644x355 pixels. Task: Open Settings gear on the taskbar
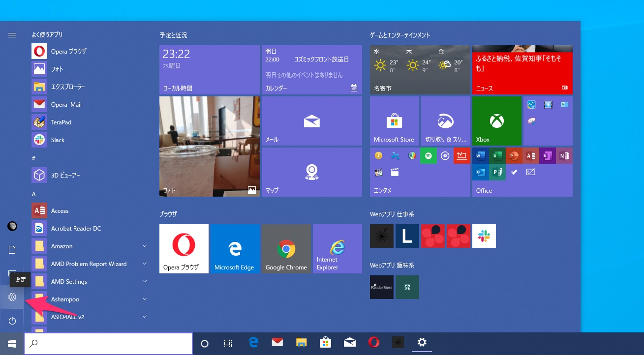coord(422,343)
